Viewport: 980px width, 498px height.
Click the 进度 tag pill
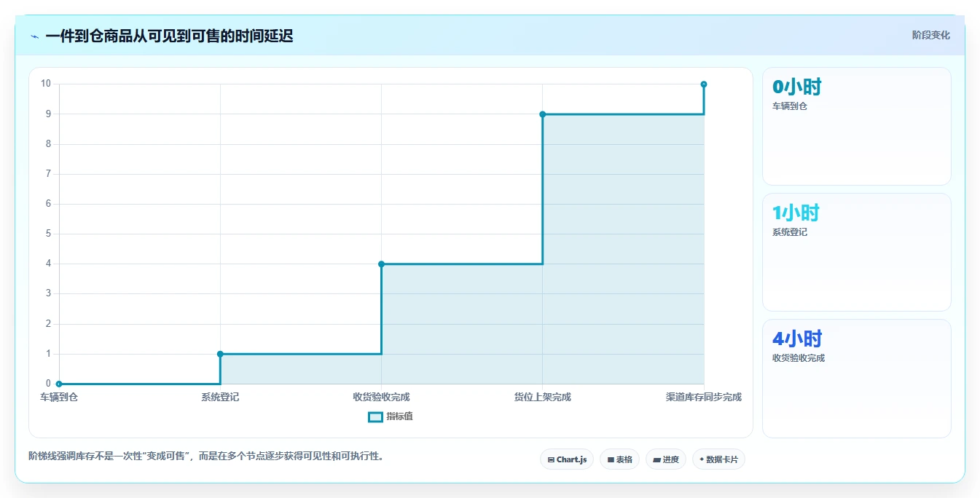coord(666,459)
